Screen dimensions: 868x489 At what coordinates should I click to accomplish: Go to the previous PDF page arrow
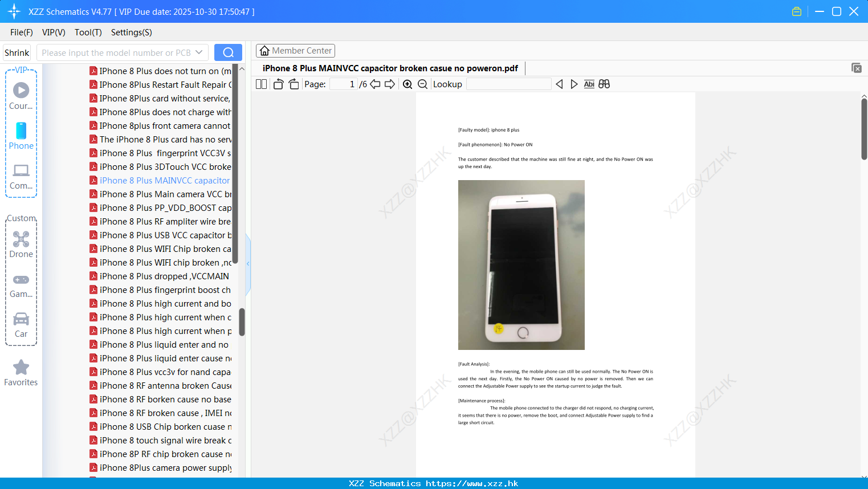pos(375,84)
